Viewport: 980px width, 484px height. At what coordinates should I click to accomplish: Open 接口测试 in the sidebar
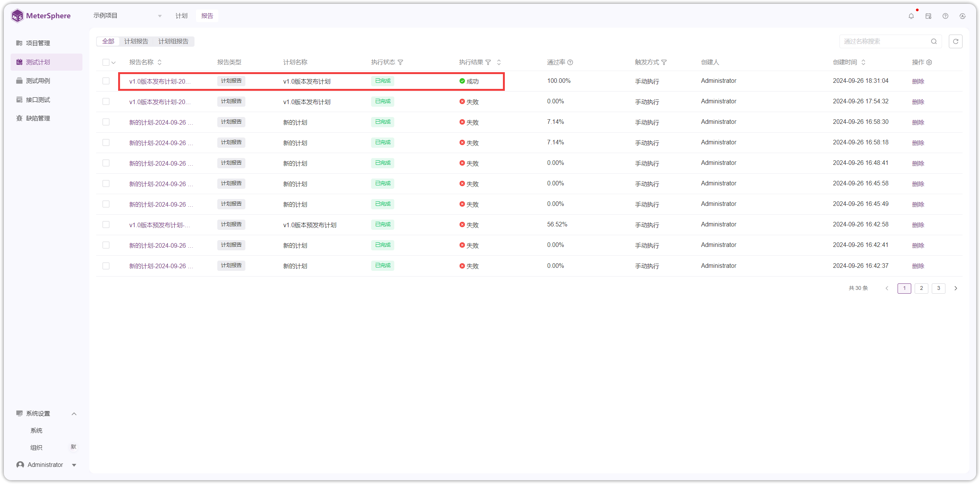[46, 100]
